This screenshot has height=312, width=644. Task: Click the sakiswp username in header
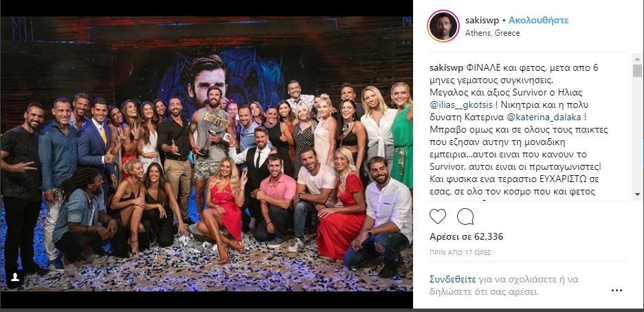pyautogui.click(x=482, y=20)
